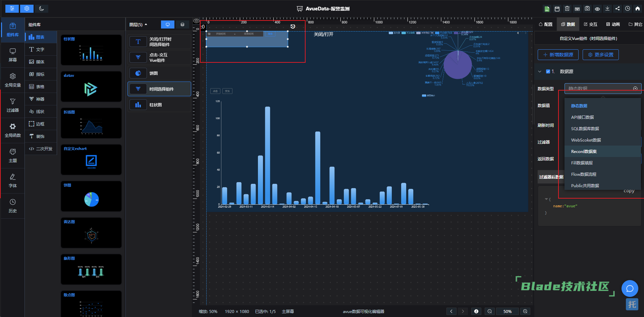Click the save (floppy disk) icon
Screen dimensions: 644x317
557,9
